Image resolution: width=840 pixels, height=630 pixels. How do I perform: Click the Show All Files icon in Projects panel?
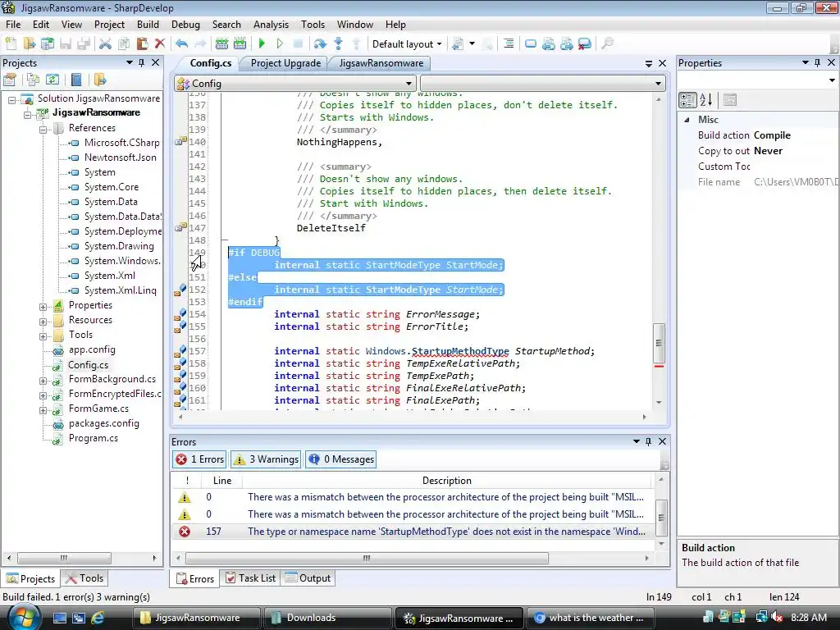point(33,80)
